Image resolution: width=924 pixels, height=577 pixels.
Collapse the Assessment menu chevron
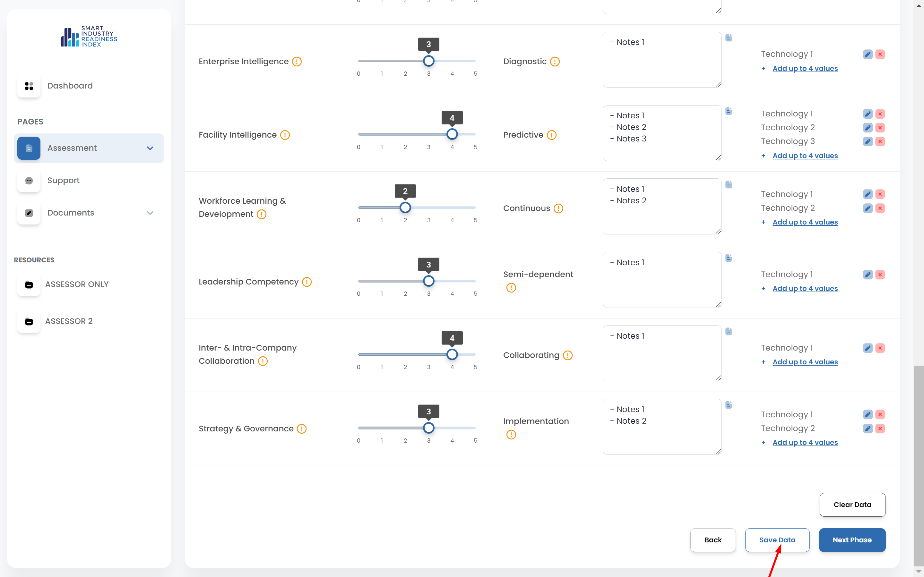[x=150, y=148]
